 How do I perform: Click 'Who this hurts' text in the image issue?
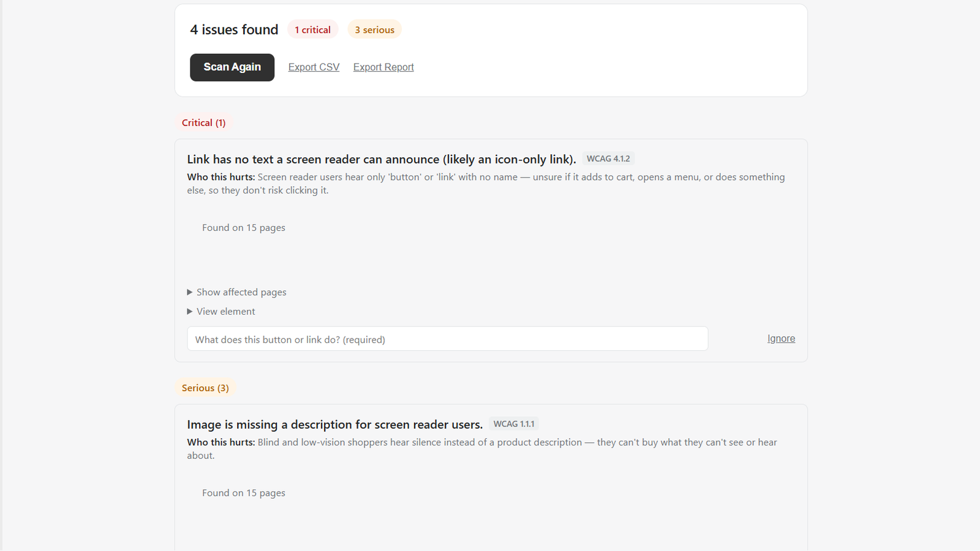click(221, 442)
